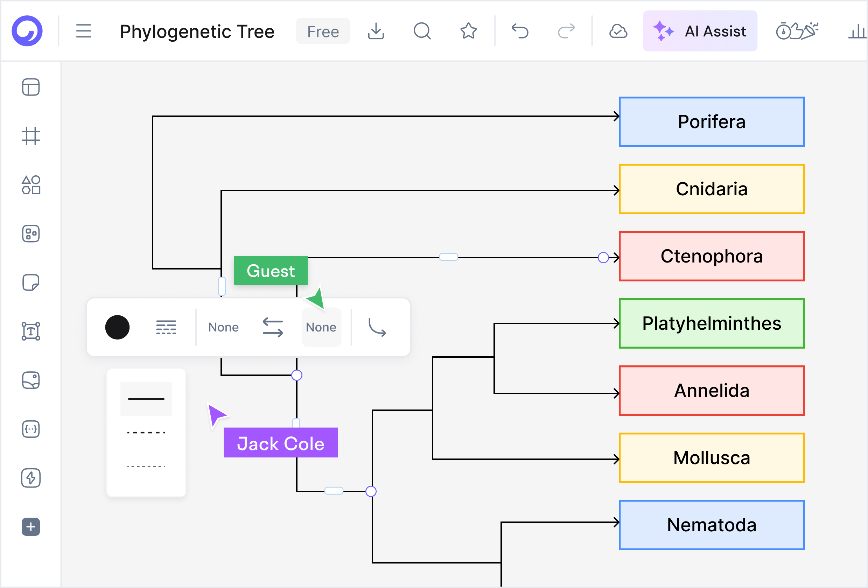868x588 pixels.
Task: Select the Mollusca node
Action: click(712, 458)
